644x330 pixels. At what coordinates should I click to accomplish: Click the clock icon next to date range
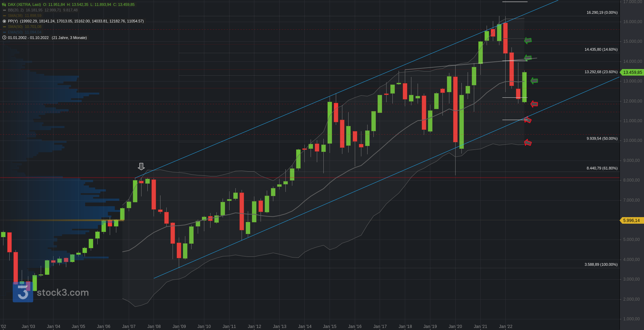[4, 38]
